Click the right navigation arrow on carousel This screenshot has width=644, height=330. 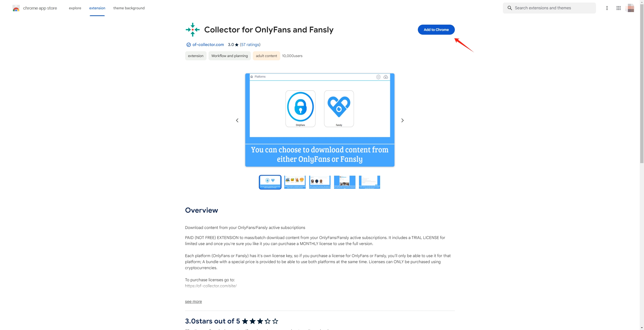click(402, 120)
